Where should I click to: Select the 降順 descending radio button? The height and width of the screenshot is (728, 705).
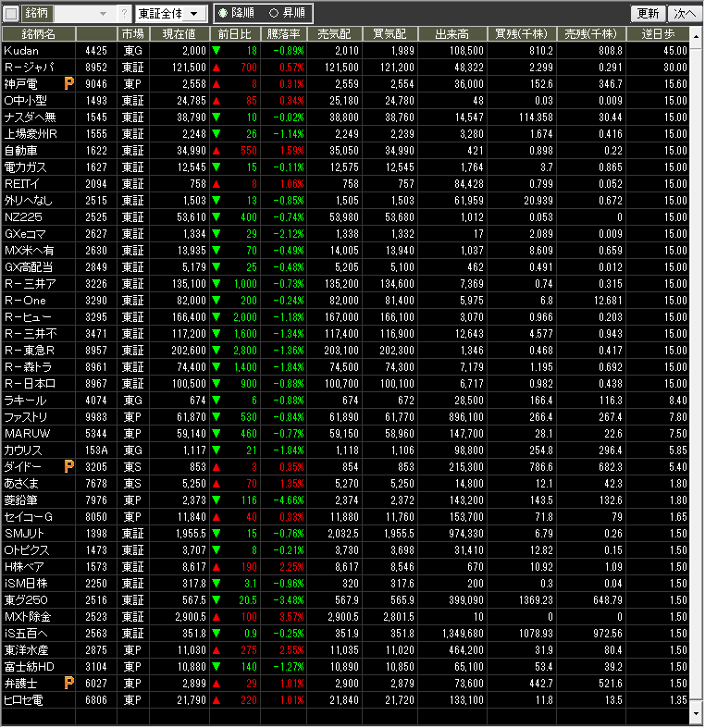tap(223, 14)
